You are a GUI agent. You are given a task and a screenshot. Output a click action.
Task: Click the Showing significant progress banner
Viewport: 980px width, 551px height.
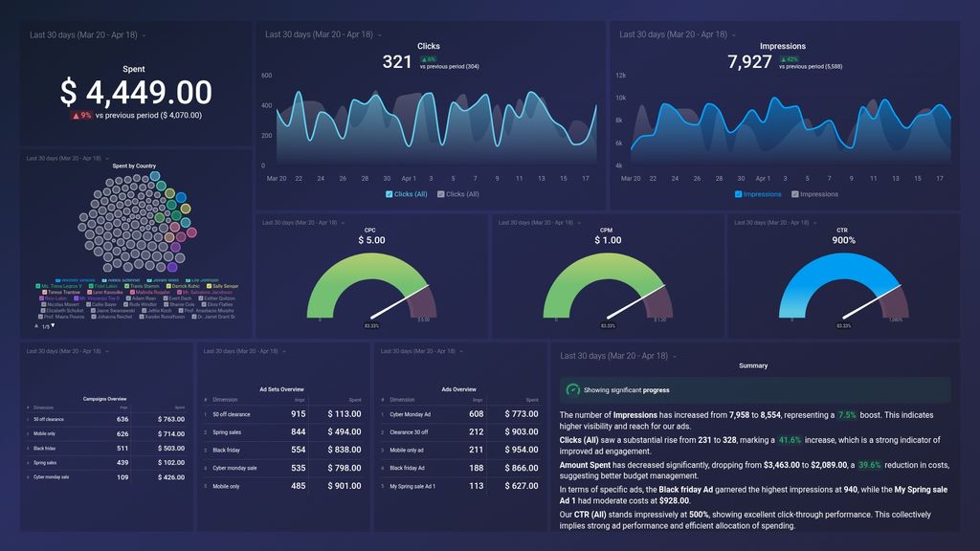coord(632,390)
